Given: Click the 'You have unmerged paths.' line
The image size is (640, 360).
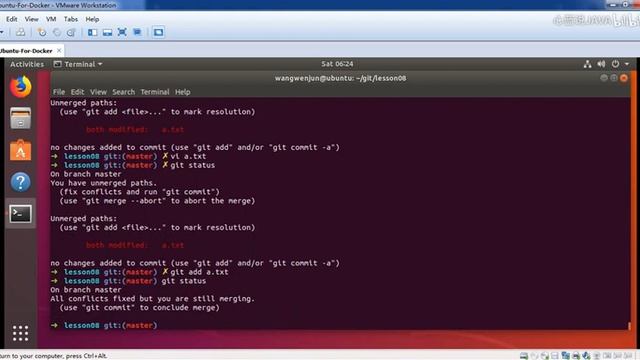Looking at the screenshot, I should [x=104, y=183].
